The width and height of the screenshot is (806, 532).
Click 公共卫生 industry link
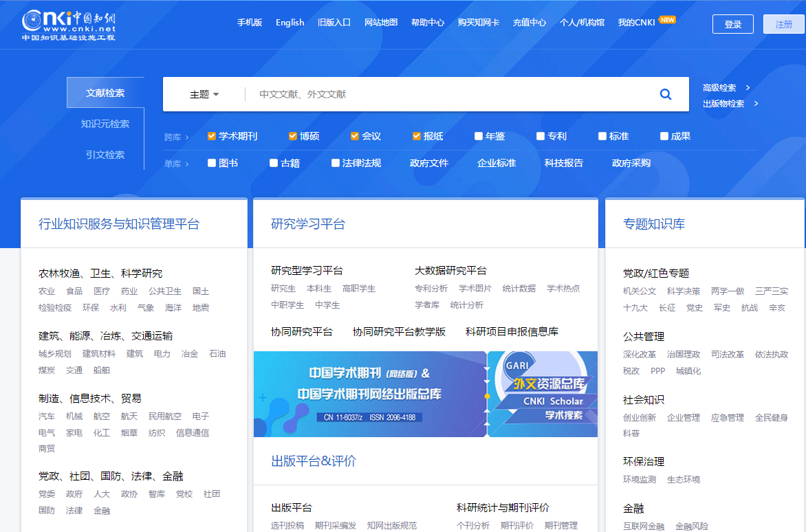point(165,291)
